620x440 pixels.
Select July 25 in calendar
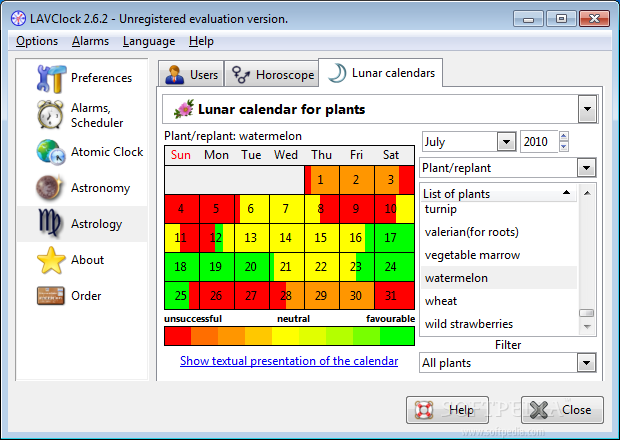(x=182, y=295)
